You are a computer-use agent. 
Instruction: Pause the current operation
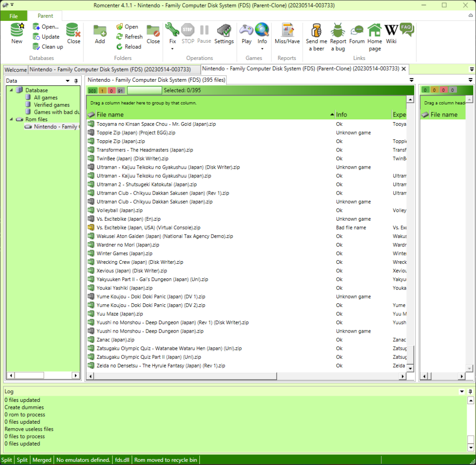204,33
